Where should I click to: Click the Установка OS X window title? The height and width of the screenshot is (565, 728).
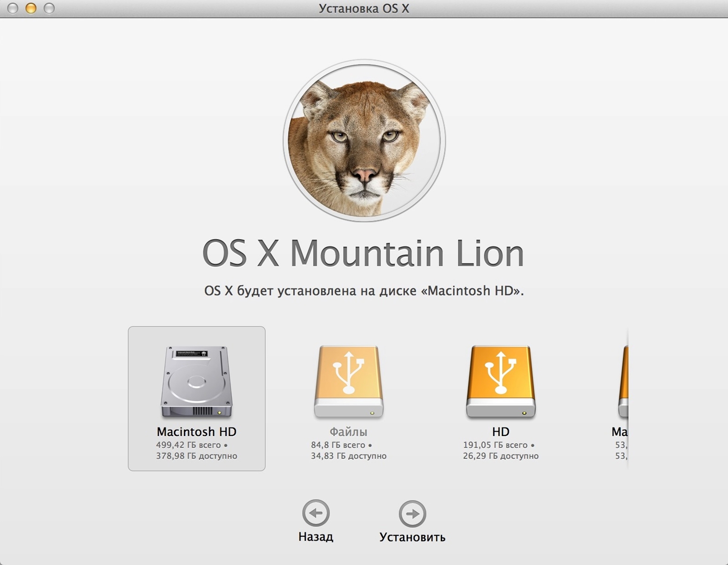click(x=364, y=8)
